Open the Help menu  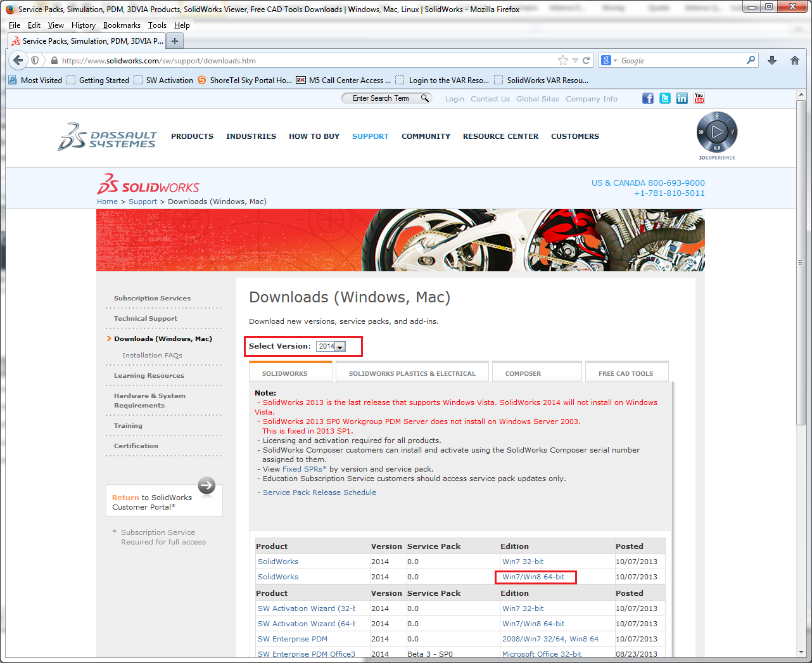click(x=182, y=25)
